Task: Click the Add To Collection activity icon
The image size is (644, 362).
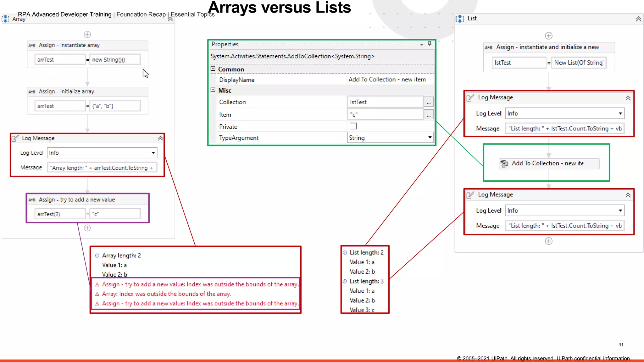Action: [504, 163]
